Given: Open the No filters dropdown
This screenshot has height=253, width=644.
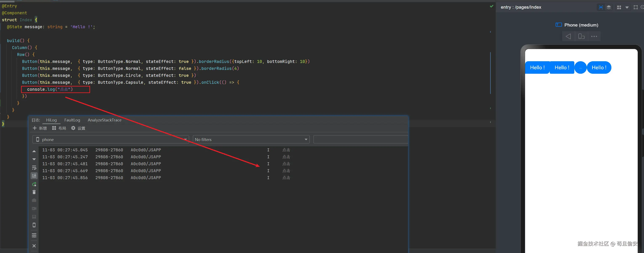Looking at the screenshot, I should 251,140.
